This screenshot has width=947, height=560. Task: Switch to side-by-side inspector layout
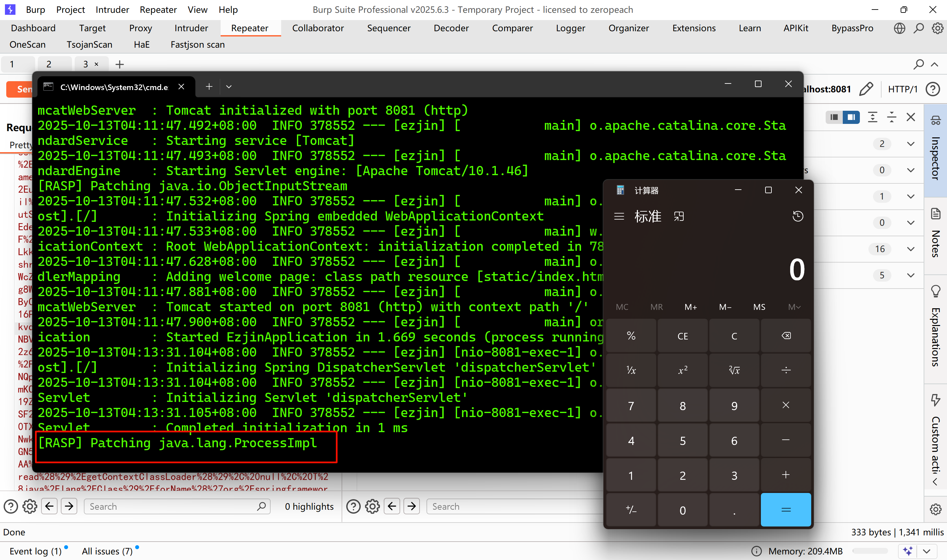click(x=851, y=117)
